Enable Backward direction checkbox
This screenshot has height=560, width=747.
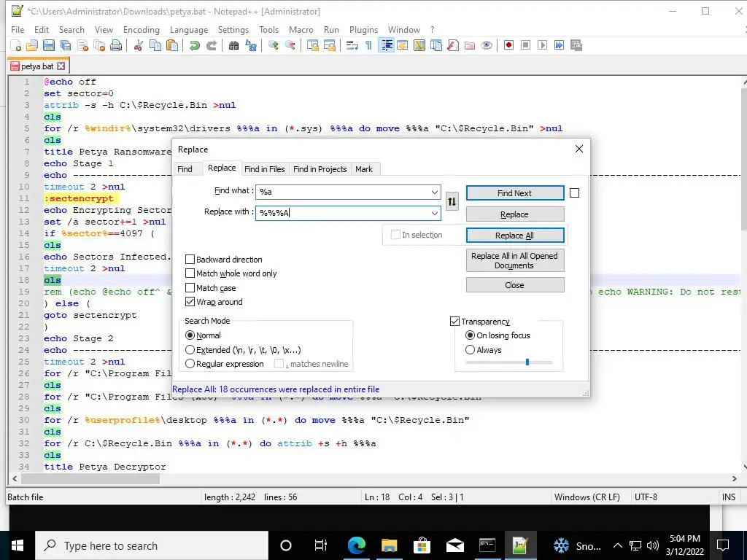tap(190, 260)
